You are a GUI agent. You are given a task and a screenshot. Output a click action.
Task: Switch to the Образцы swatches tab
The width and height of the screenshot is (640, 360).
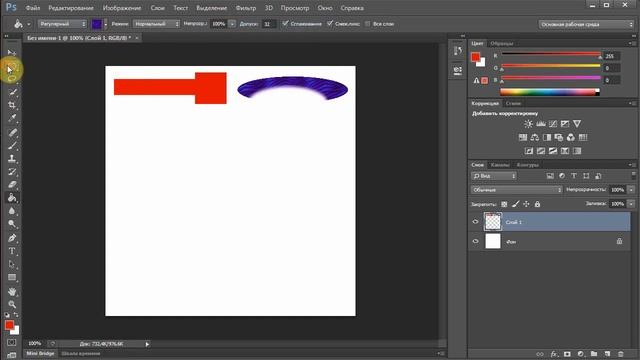click(x=502, y=43)
